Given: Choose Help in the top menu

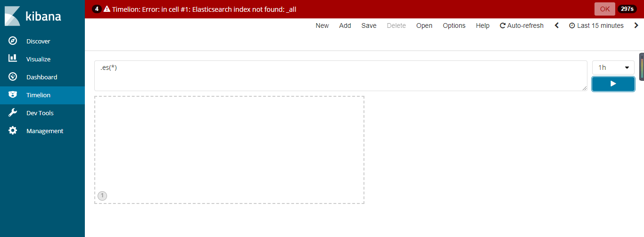Looking at the screenshot, I should (483, 25).
